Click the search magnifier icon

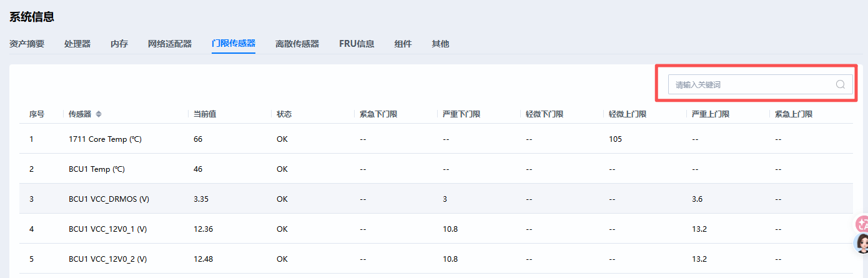pos(841,85)
